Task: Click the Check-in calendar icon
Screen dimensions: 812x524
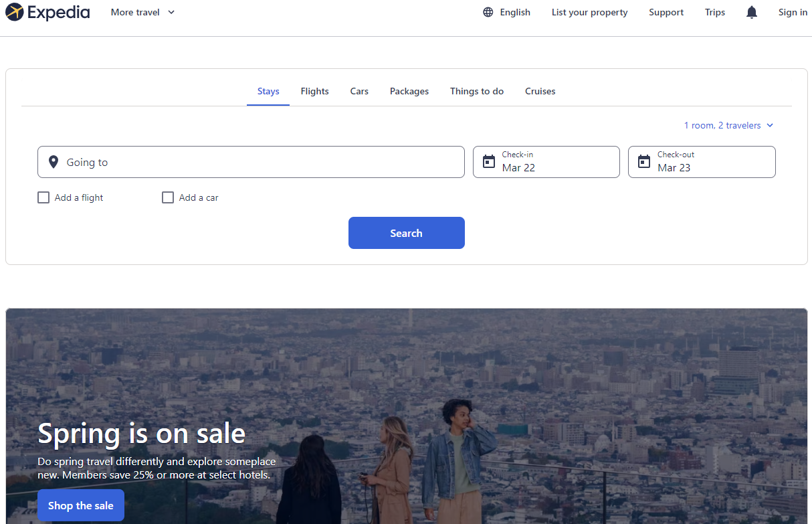Action: (489, 161)
